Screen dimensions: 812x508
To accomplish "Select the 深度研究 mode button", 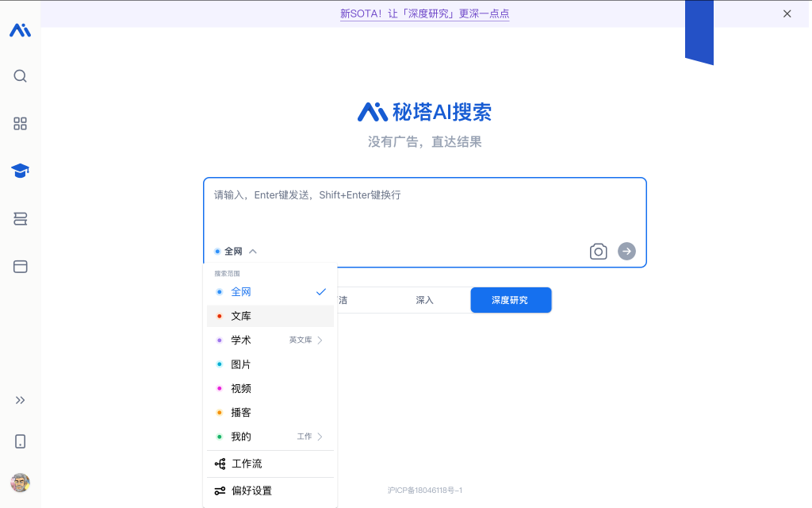I will click(x=511, y=300).
